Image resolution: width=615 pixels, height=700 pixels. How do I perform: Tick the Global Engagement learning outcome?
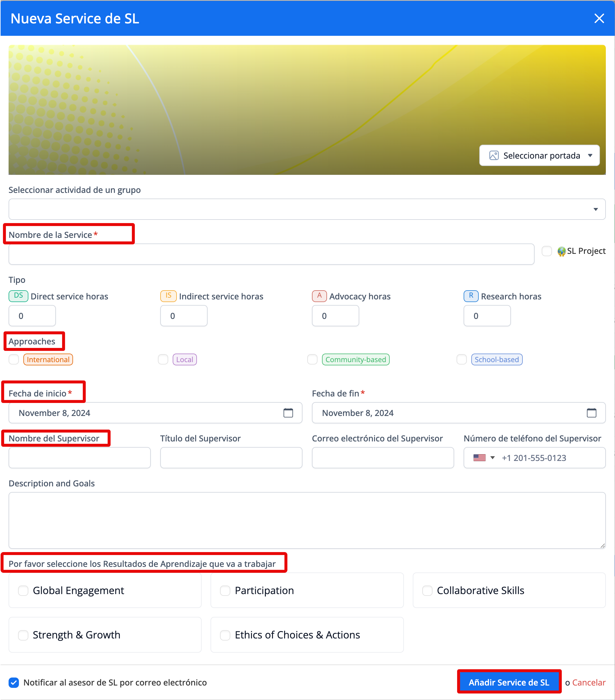point(23,591)
